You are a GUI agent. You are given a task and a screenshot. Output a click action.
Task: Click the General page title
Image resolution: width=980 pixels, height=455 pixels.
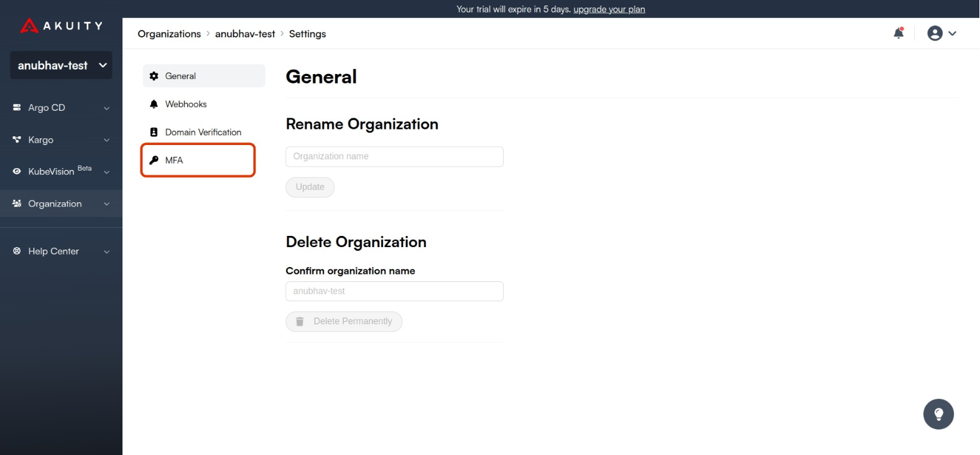[321, 77]
